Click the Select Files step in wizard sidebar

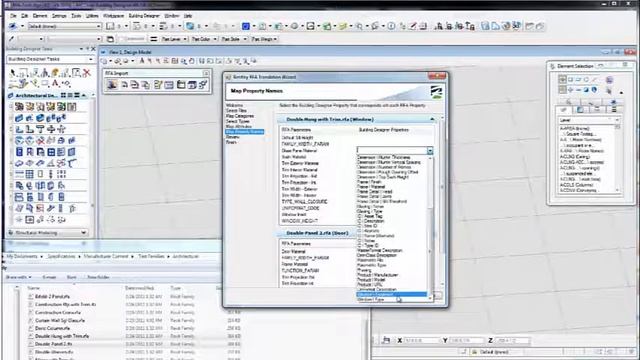(236, 111)
